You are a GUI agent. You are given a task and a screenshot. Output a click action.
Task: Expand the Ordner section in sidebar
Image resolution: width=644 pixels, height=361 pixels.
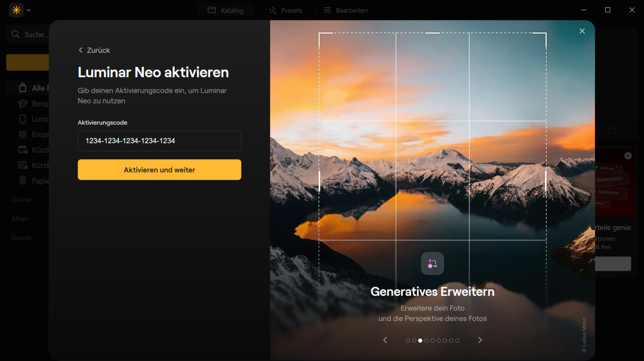coord(22,199)
